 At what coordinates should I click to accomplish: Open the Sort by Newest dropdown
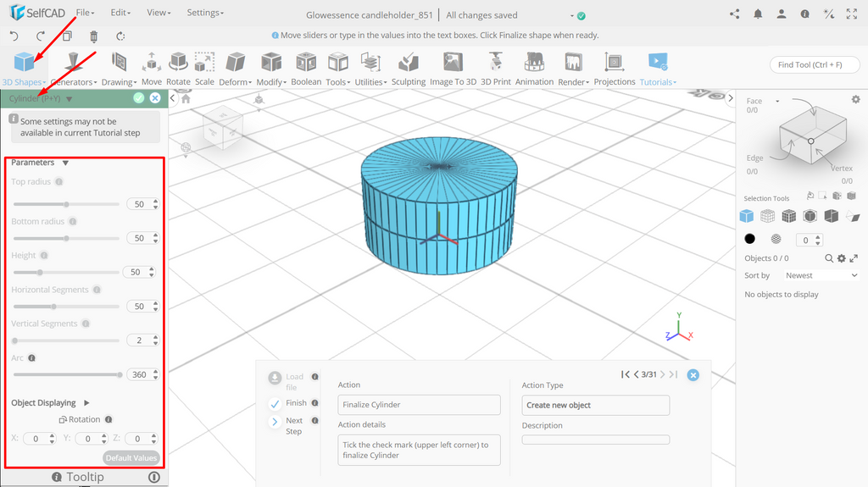coord(821,275)
